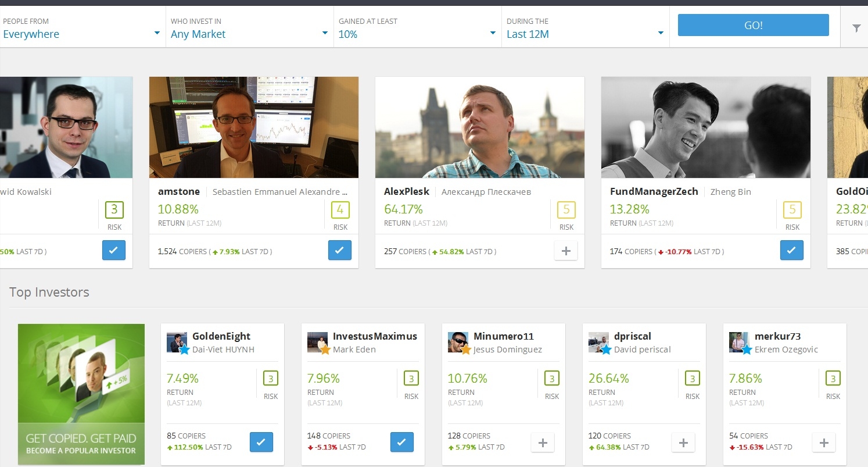Viewport: 868px width, 467px height.
Task: Click the 7.49% return on GoldenEight
Action: click(182, 379)
